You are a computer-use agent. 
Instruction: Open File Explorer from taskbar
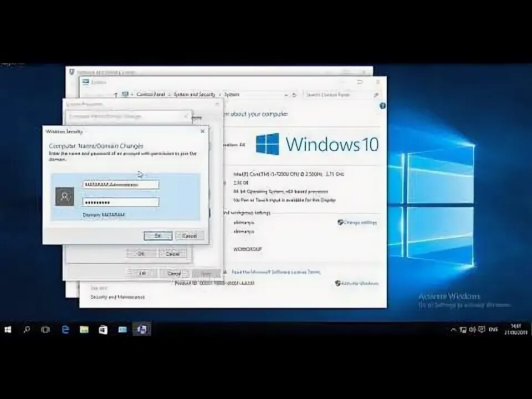(84, 329)
